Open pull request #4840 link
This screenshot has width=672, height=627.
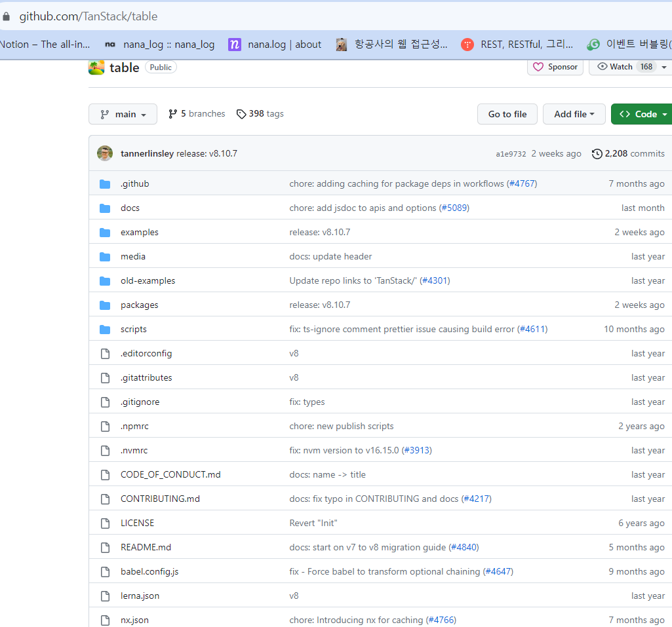tap(464, 547)
